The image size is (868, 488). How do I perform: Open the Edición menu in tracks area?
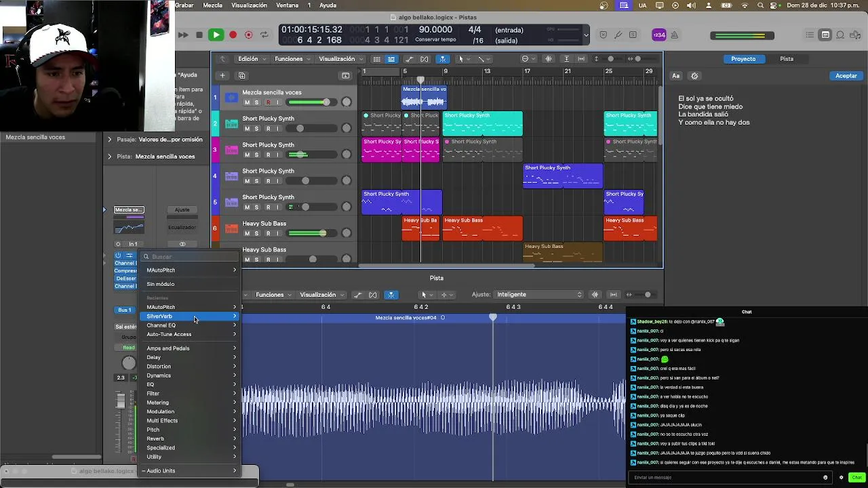[251, 59]
